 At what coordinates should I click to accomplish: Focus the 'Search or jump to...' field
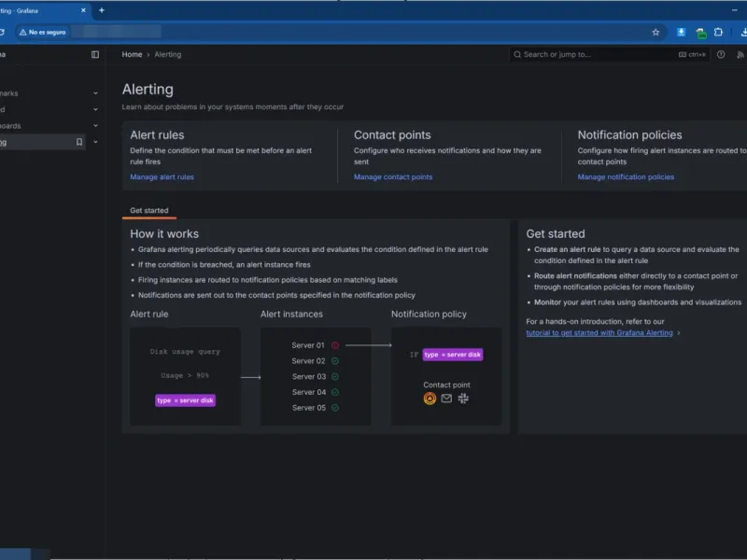[x=609, y=54]
